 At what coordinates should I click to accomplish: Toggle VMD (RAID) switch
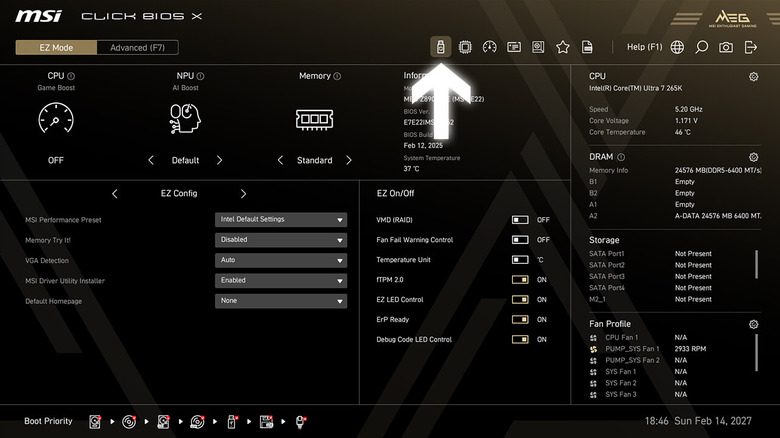[x=520, y=219]
